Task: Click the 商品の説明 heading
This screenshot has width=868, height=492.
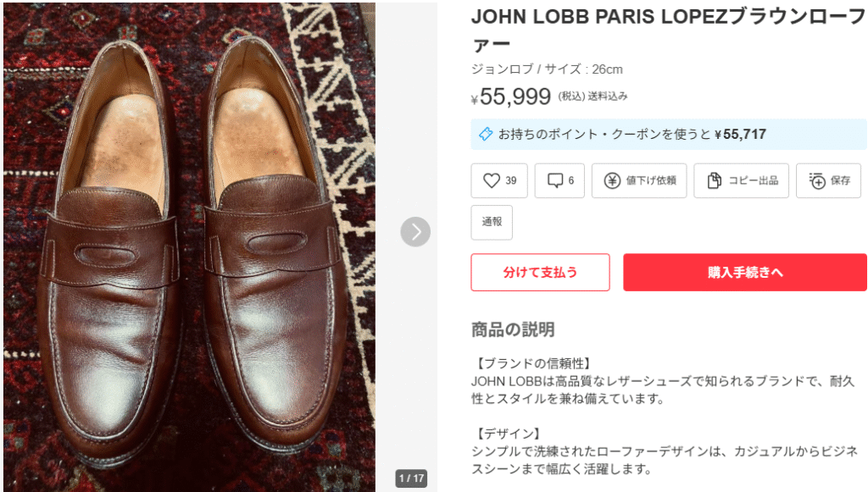Action: click(513, 329)
